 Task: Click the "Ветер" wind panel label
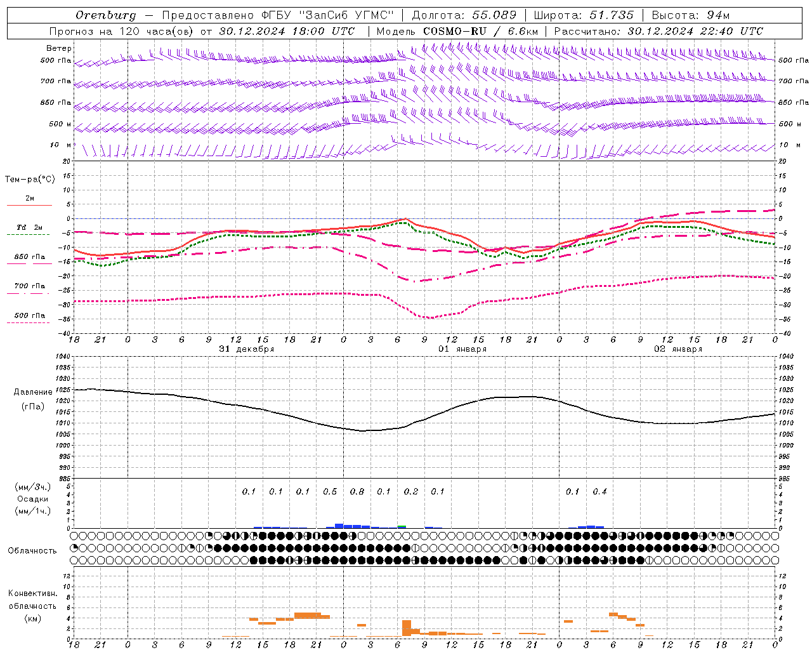[x=59, y=48]
